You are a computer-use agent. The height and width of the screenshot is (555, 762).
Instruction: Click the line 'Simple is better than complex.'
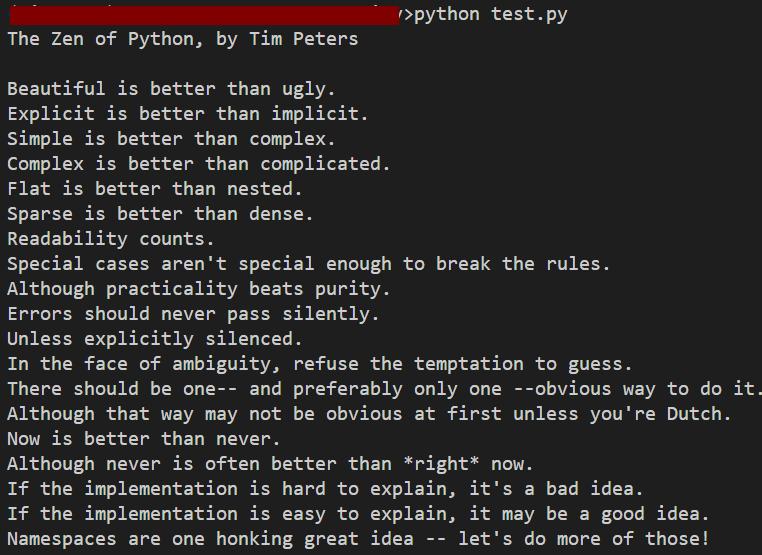(x=171, y=139)
